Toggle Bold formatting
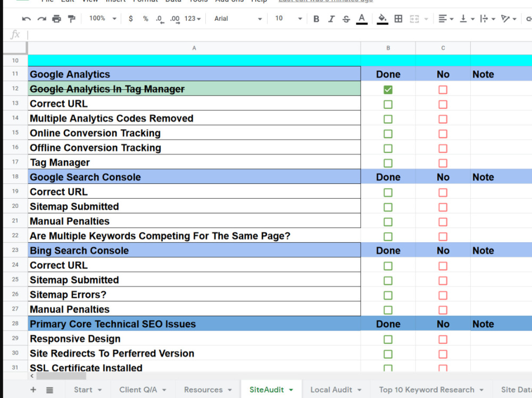This screenshot has width=532, height=398. (x=316, y=19)
